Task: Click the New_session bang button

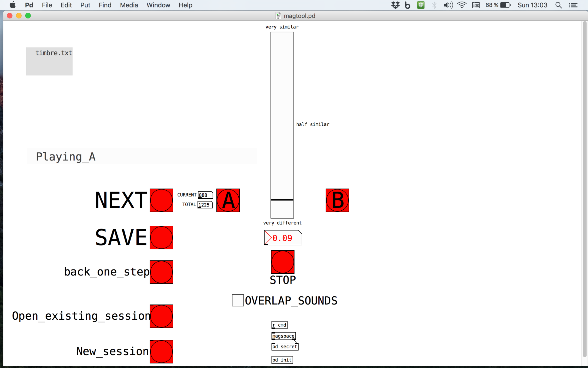Action: pyautogui.click(x=161, y=351)
